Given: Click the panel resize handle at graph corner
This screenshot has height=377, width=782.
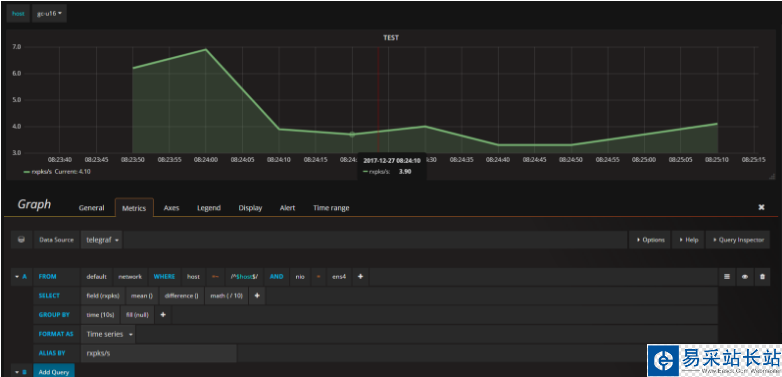Looking at the screenshot, I should tap(773, 176).
